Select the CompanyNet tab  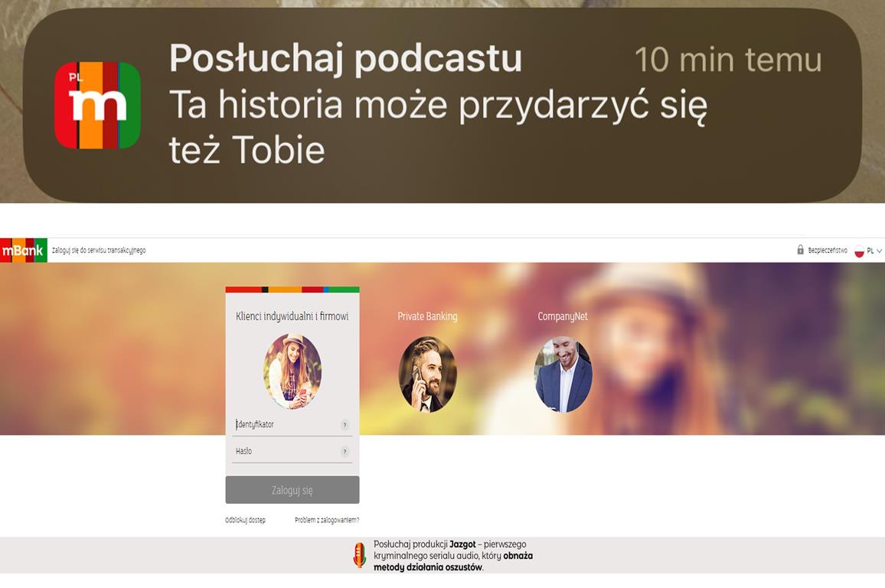563,316
